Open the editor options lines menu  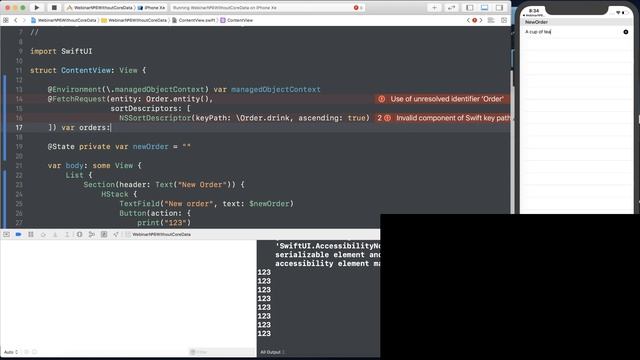coord(491,20)
